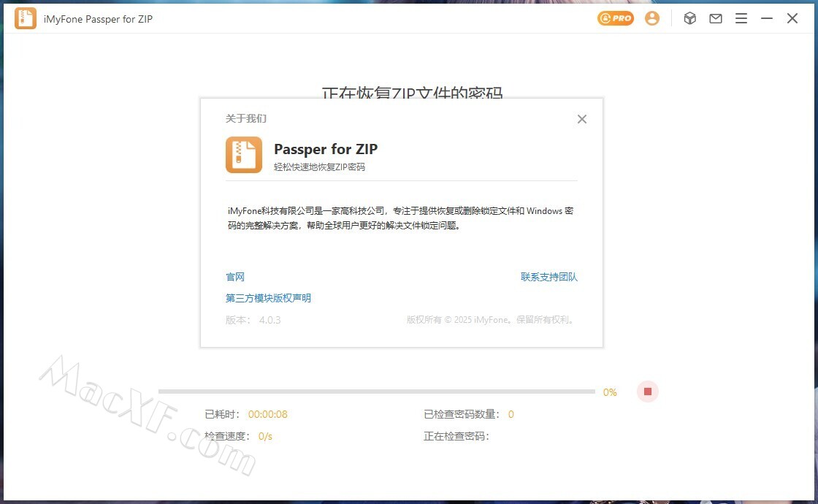Screen dimensions: 818x504
Task: Open the 第三方模块版权声明 link
Action: (x=268, y=298)
